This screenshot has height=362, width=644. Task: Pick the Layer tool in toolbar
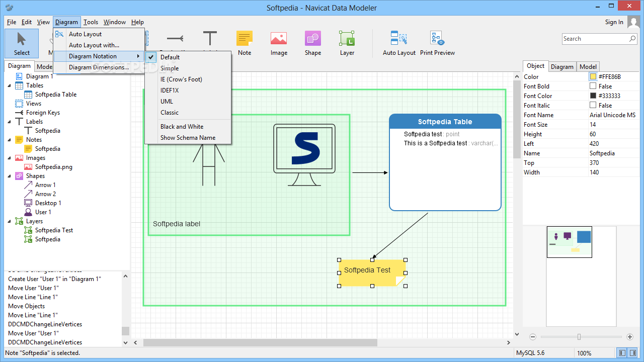click(347, 43)
